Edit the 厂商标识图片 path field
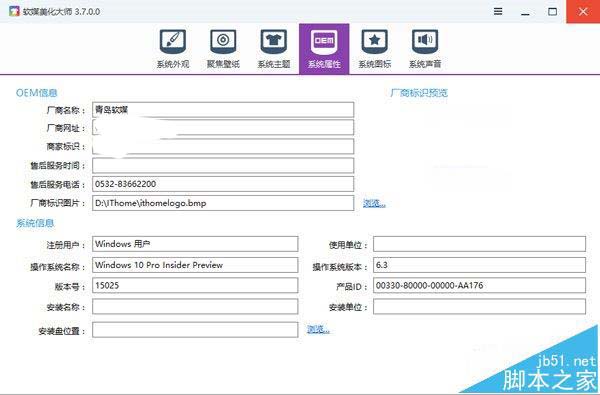The image size is (600, 395). tap(223, 203)
